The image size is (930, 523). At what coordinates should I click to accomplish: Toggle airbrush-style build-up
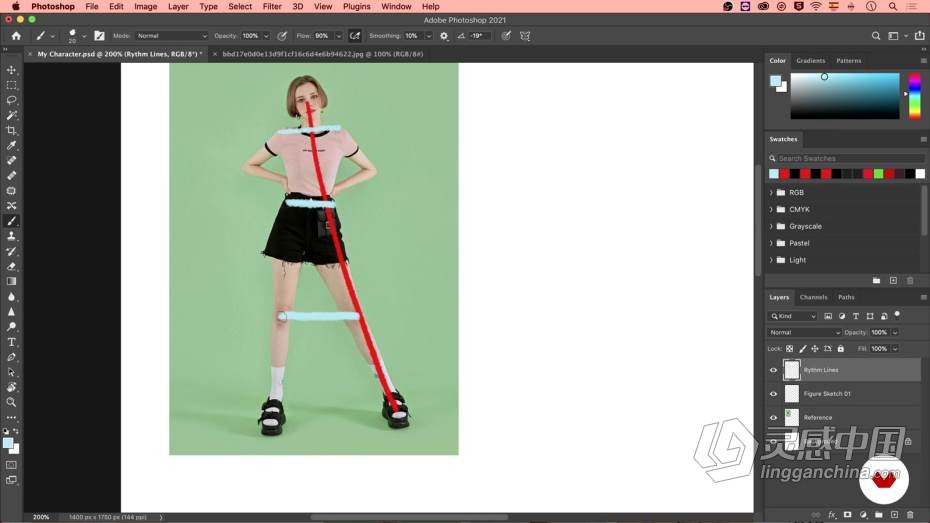coord(355,36)
